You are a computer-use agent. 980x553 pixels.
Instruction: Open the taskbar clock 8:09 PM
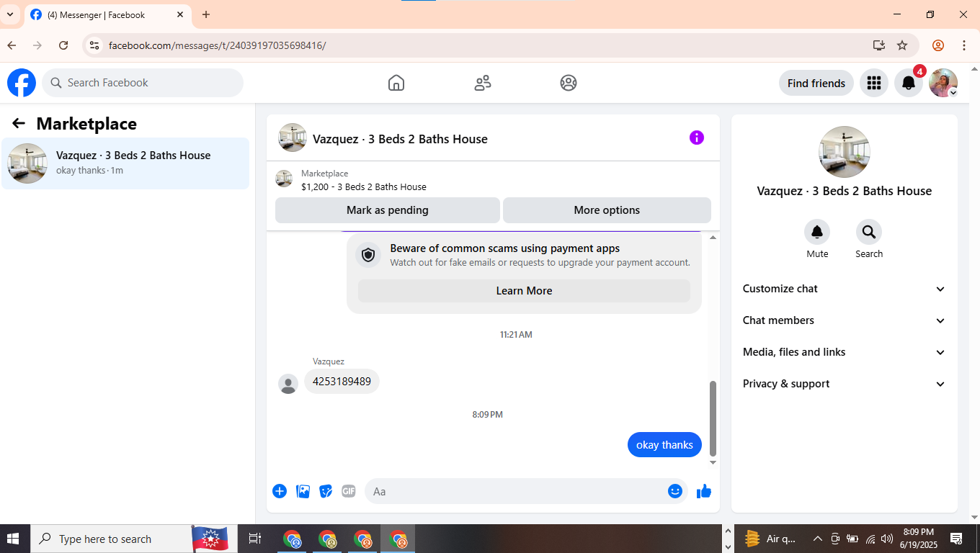coord(919,539)
